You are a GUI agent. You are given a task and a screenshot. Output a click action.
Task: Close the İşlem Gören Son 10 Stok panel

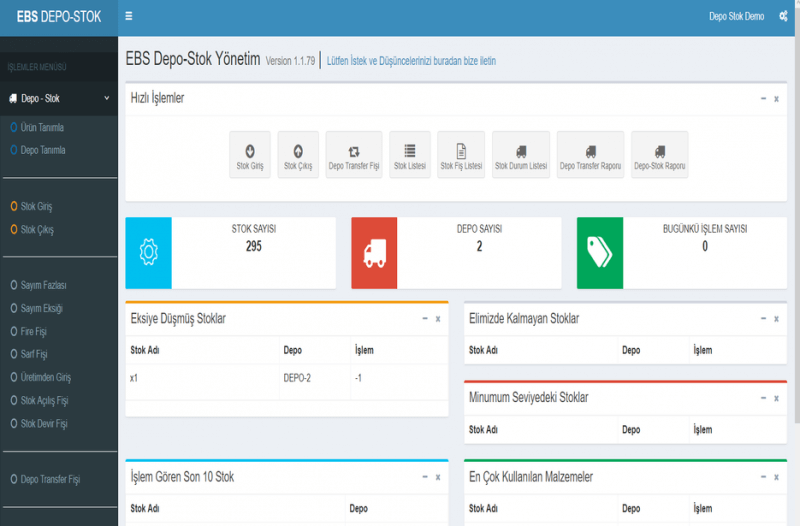click(x=438, y=477)
